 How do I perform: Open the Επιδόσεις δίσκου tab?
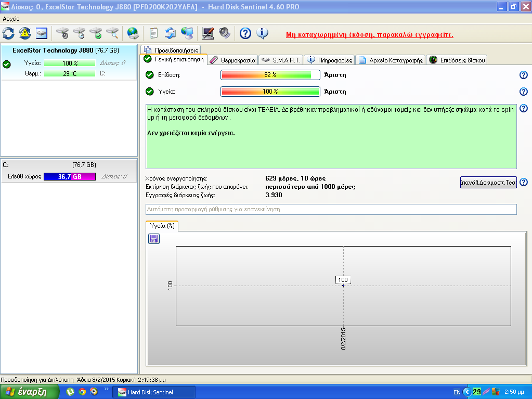[457, 60]
